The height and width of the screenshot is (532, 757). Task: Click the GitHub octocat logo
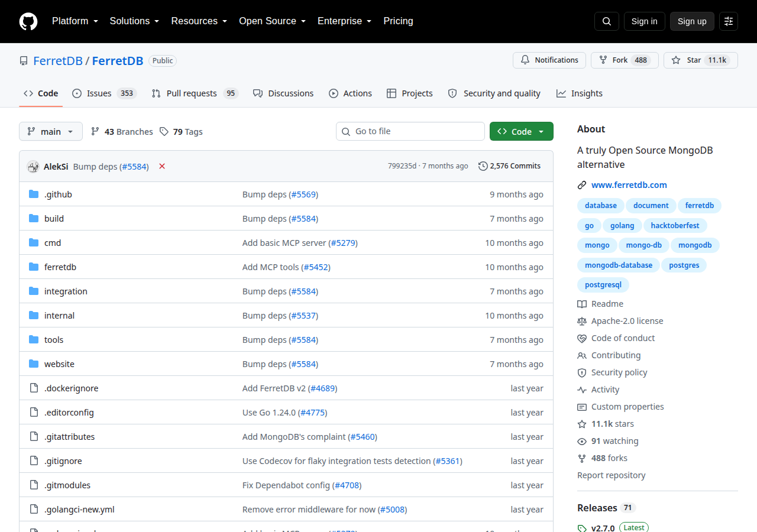[x=28, y=21]
